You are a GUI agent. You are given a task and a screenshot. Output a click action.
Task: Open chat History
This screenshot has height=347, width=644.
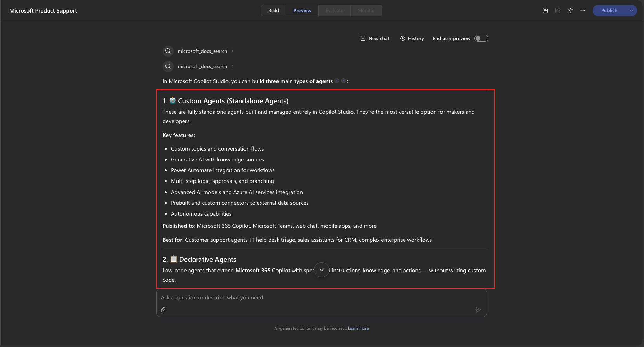point(412,38)
